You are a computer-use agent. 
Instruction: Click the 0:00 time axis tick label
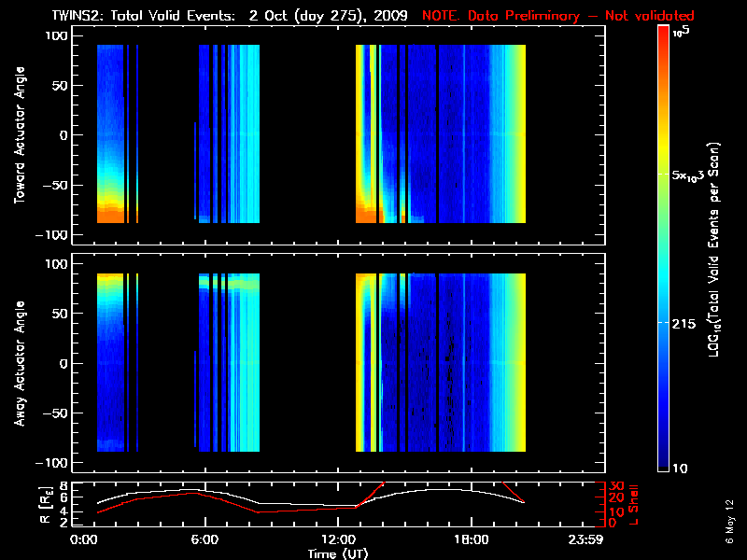click(x=84, y=539)
